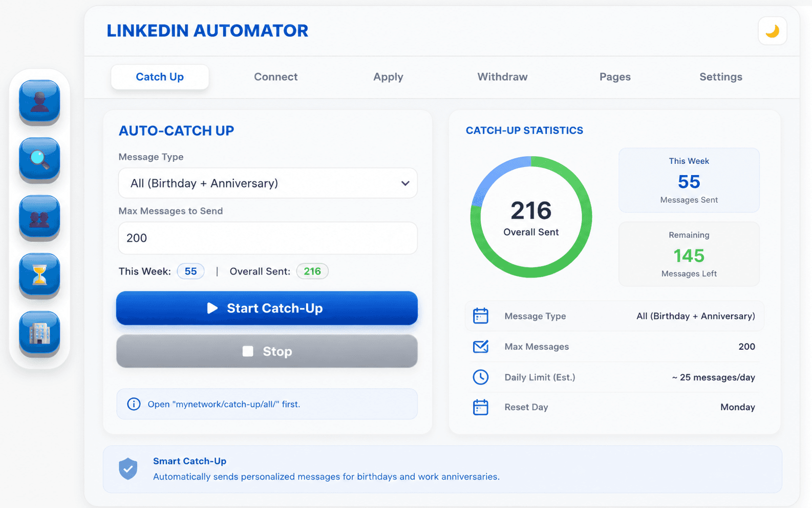Screen dimensions: 812x508
Task: Open the two-people connections sidebar icon
Action: (39, 218)
